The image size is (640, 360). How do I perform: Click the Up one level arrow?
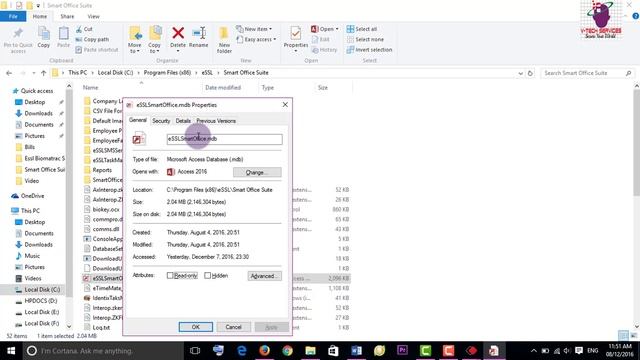(44, 73)
